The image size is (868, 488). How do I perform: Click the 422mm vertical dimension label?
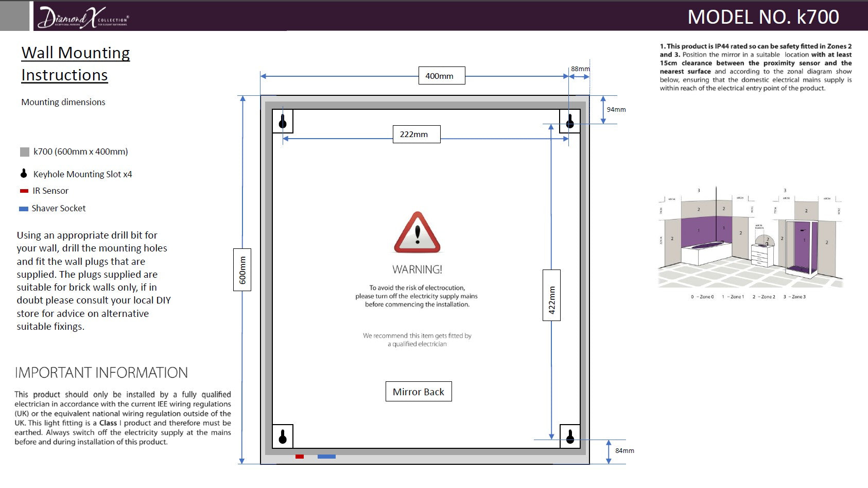tap(551, 295)
